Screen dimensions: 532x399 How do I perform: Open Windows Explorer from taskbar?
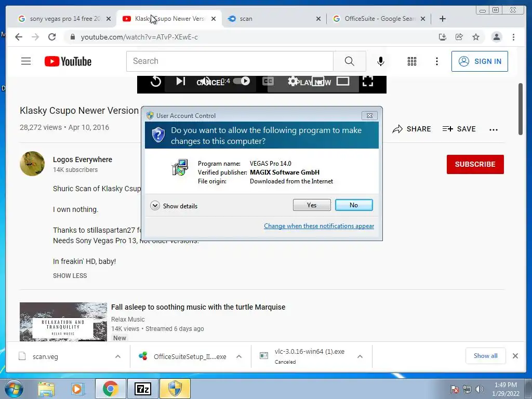[x=46, y=389]
